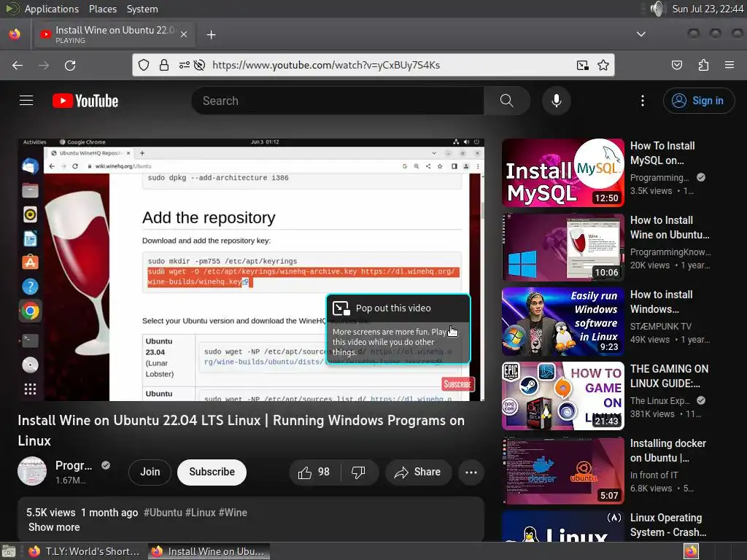Screen dimensions: 747x560
Task: Click the volume speaker icon in the top panel
Action: 657,9
